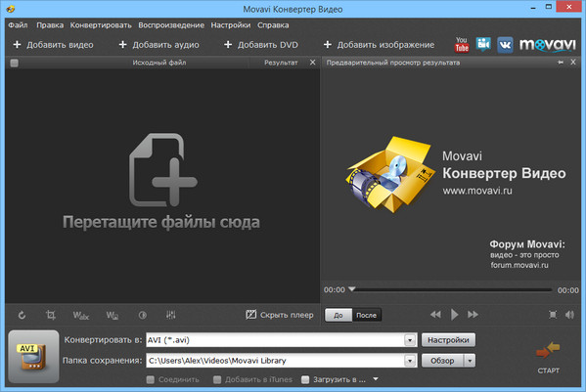Viewport: 586px width, 392px height.
Task: Expand the save folder dropdown arrow
Action: point(410,361)
